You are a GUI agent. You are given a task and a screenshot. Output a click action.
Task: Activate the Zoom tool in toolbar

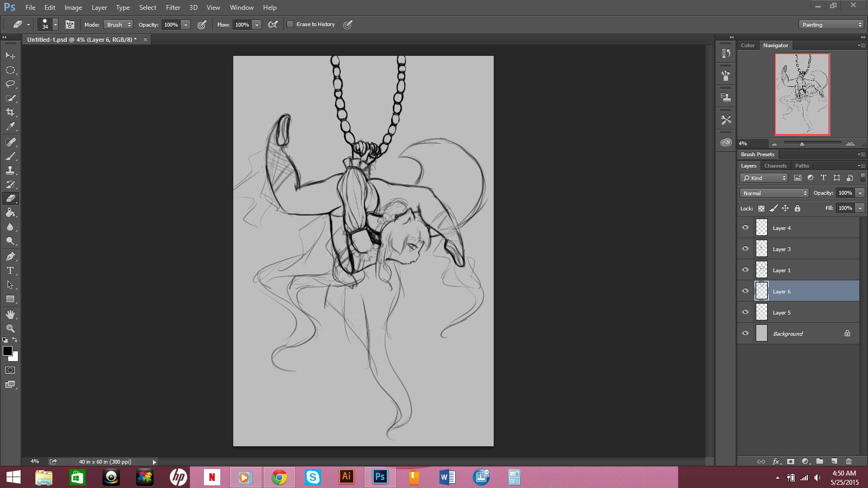coord(10,329)
